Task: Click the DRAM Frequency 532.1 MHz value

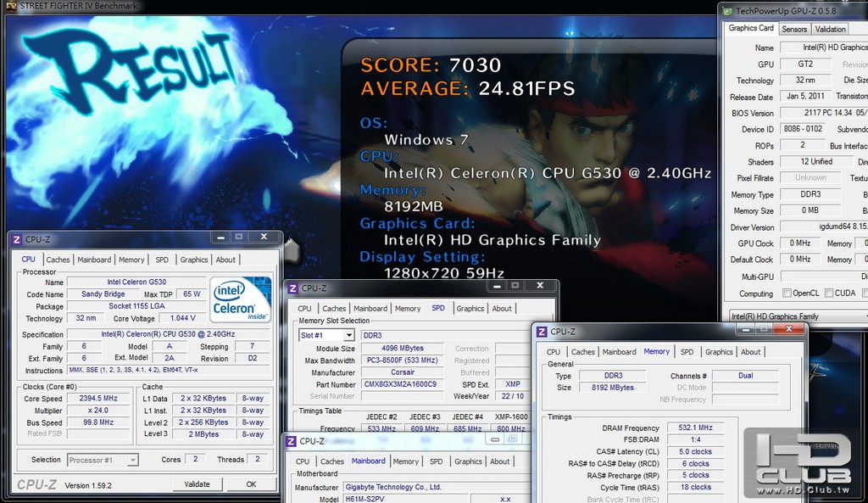Action: pyautogui.click(x=695, y=428)
